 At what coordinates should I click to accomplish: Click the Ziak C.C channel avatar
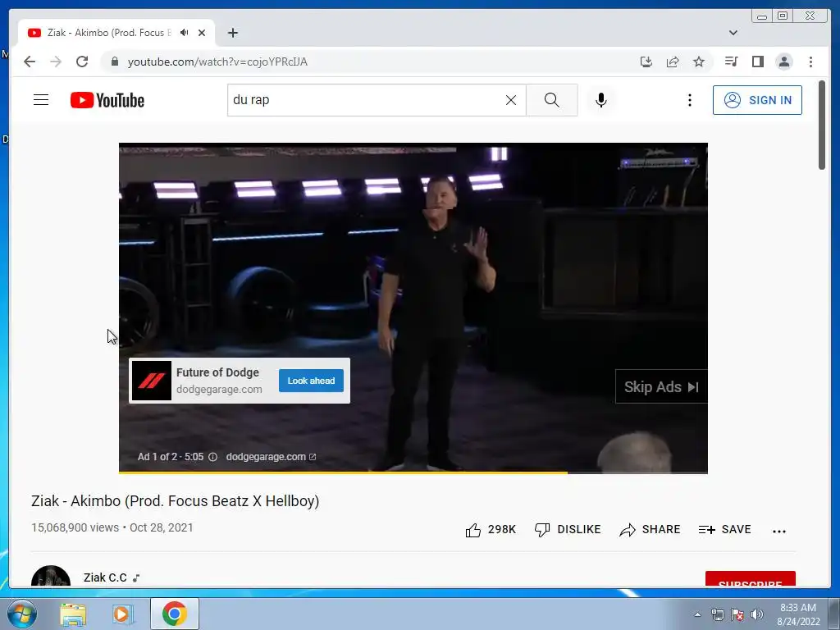click(51, 577)
